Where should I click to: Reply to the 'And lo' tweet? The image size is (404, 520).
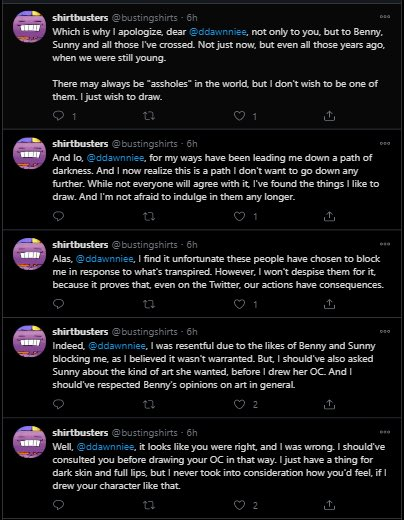(59, 216)
